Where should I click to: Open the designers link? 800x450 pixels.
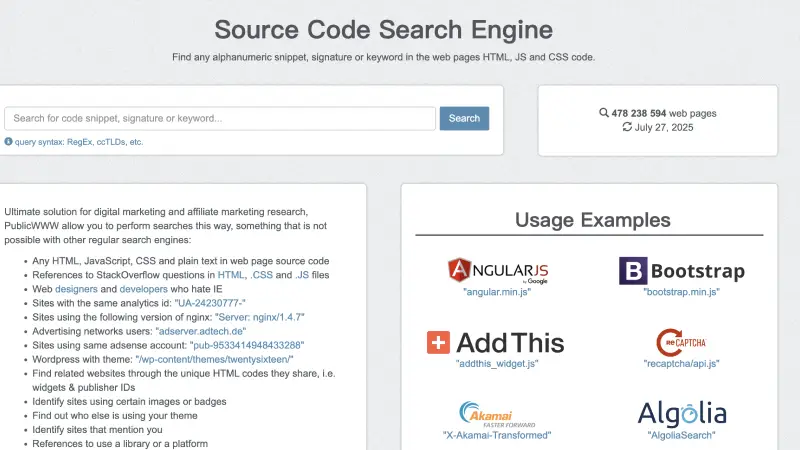[x=76, y=289]
